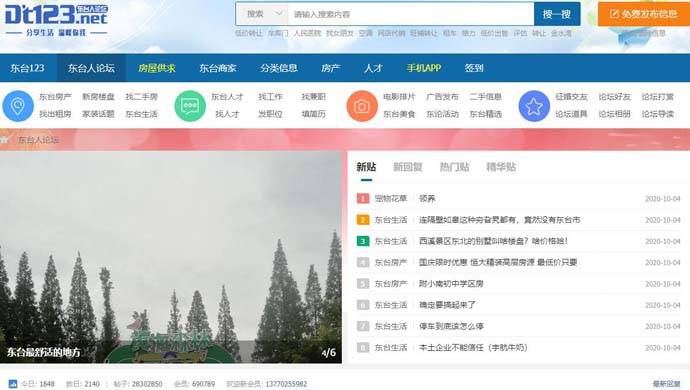Screen dimensions: 690x390
Task: Click the orange number 2 rank badge
Action: pos(363,220)
